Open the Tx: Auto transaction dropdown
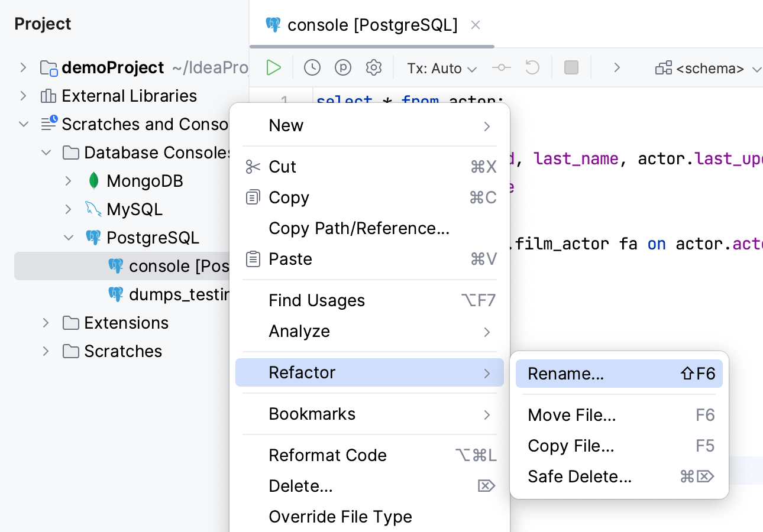 (442, 69)
